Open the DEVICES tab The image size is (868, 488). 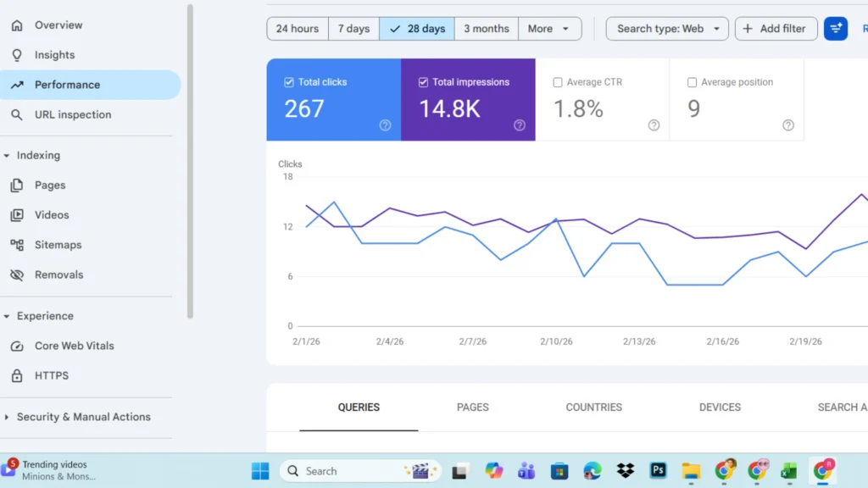[720, 408]
